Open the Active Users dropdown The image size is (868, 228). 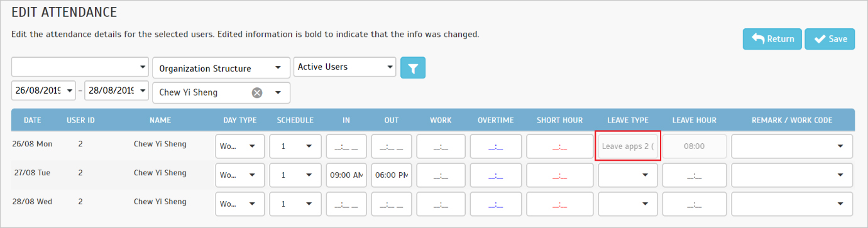coord(344,67)
